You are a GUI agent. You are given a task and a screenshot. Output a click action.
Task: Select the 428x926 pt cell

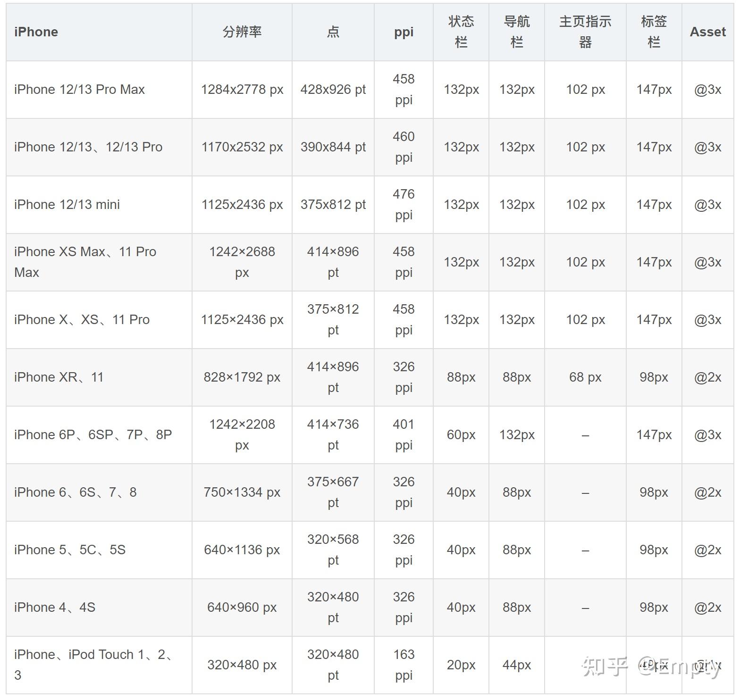[x=333, y=90]
